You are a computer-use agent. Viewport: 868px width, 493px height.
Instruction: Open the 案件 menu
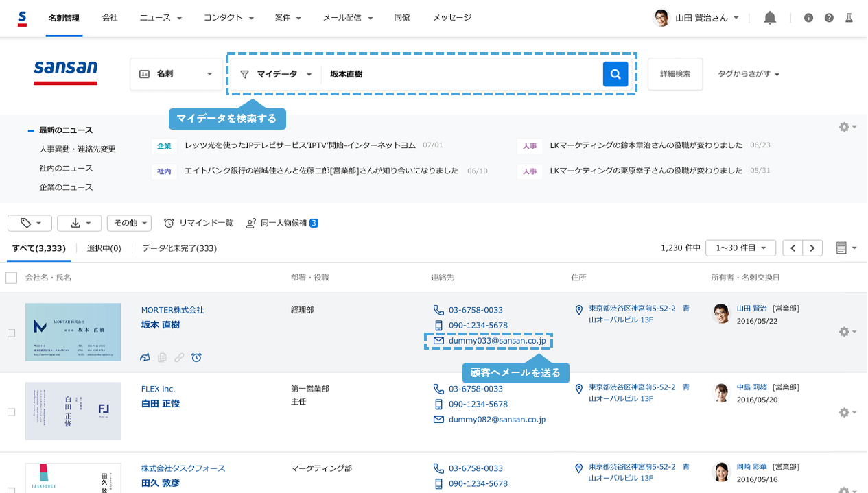click(288, 18)
